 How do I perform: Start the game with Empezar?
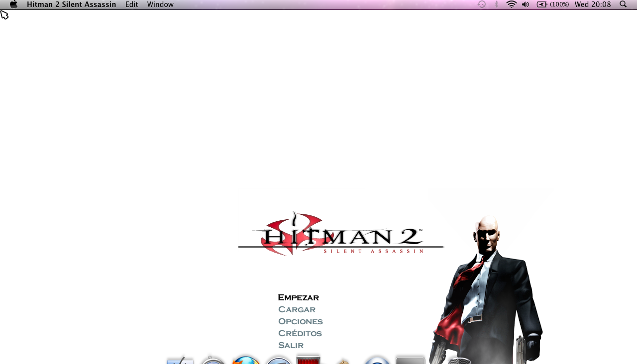(x=298, y=297)
